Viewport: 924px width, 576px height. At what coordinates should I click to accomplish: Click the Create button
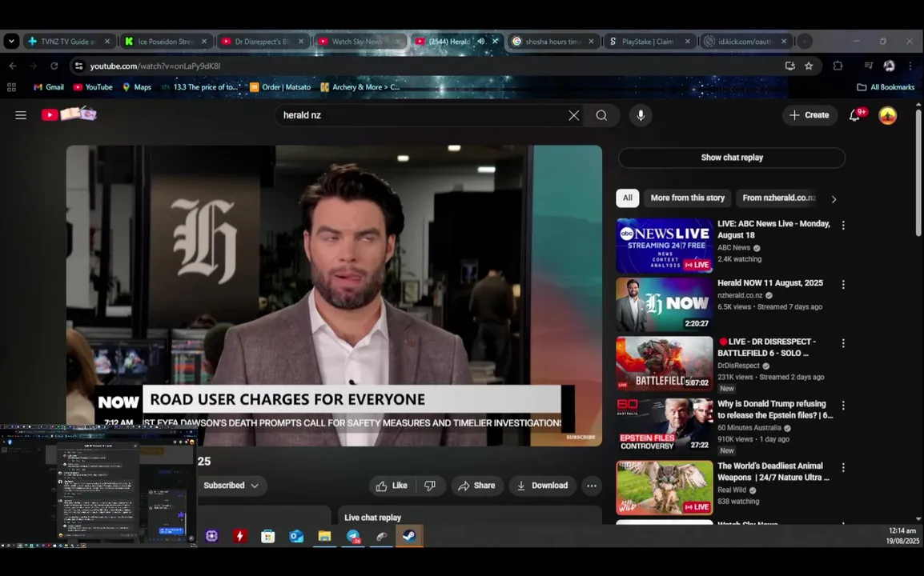[x=810, y=115]
